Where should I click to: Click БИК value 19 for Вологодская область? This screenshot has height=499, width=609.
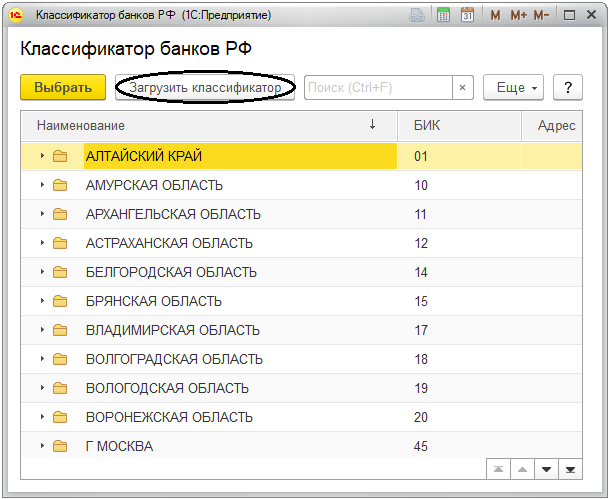[x=421, y=388]
